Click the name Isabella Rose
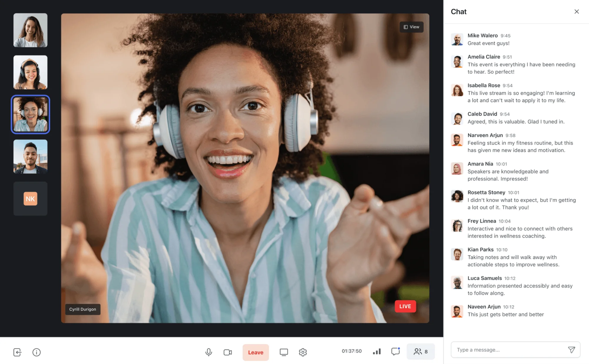589x364 pixels. tap(484, 85)
